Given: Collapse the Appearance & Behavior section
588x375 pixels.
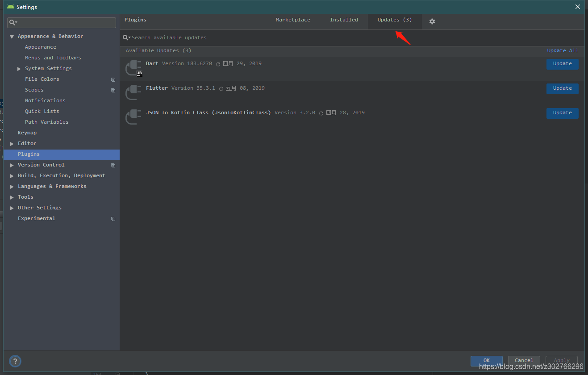Looking at the screenshot, I should pyautogui.click(x=12, y=37).
